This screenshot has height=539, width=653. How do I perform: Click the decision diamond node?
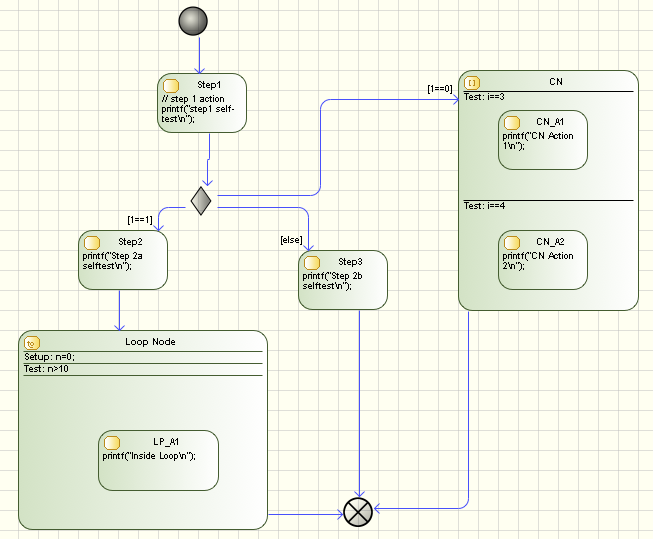202,201
